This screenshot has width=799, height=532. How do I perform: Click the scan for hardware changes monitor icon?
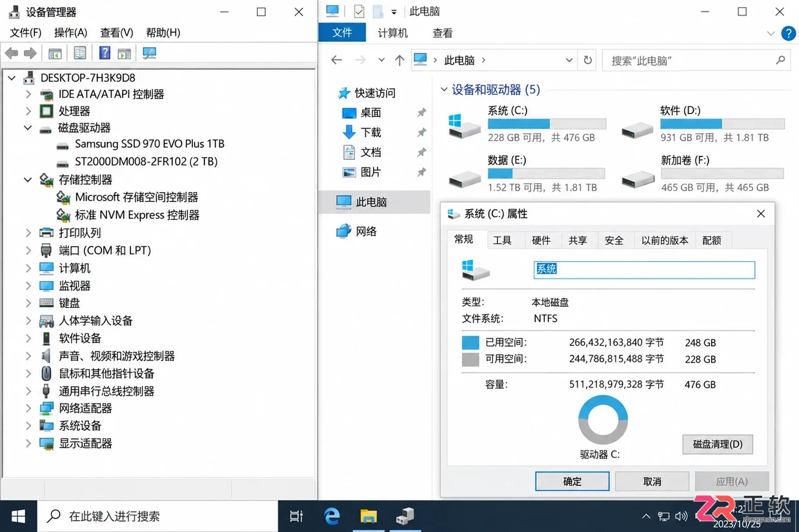[x=150, y=54]
